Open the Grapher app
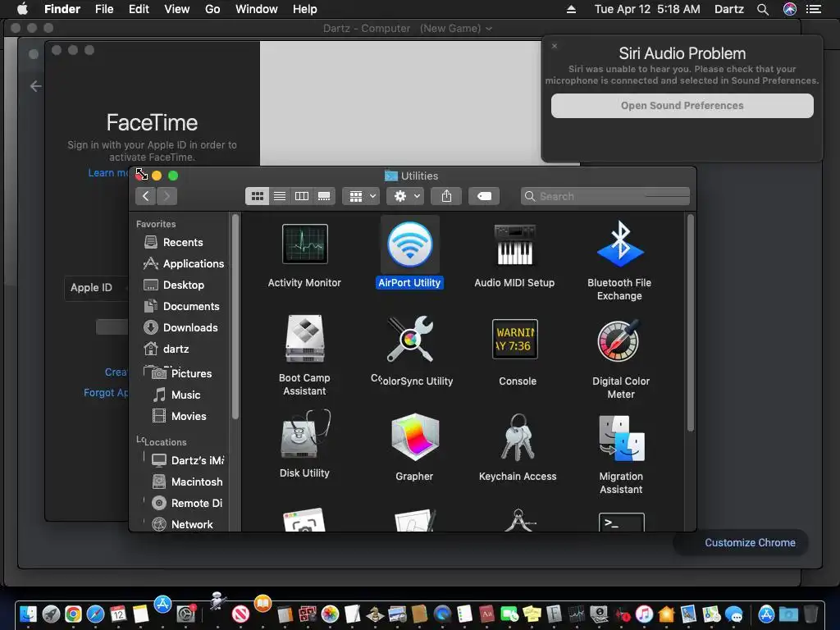840x630 pixels. click(415, 437)
